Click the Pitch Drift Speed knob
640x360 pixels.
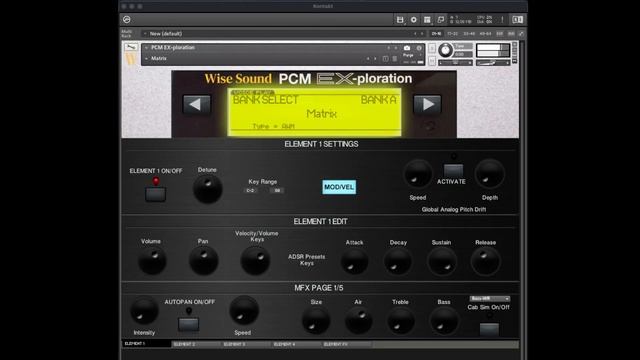[418, 174]
